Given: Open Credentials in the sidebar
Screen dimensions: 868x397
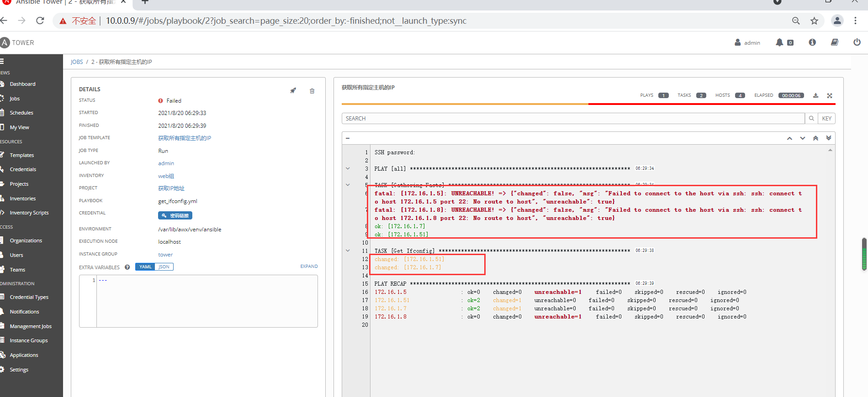Looking at the screenshot, I should (x=23, y=169).
